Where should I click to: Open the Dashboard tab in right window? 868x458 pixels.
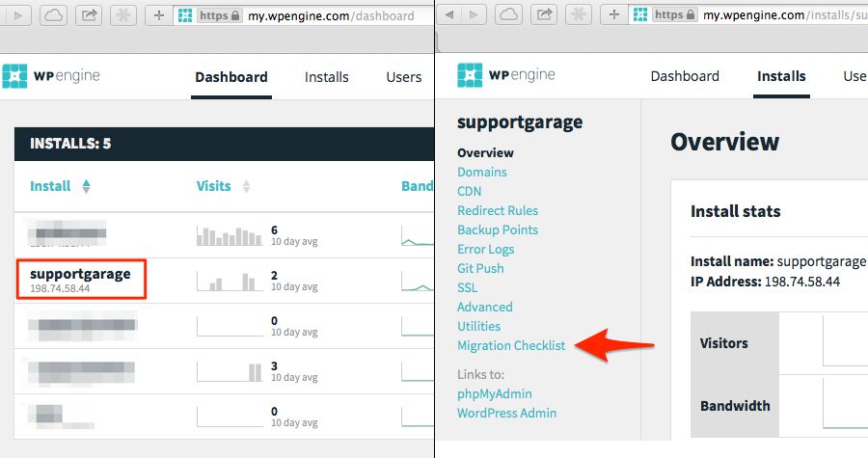click(x=685, y=76)
